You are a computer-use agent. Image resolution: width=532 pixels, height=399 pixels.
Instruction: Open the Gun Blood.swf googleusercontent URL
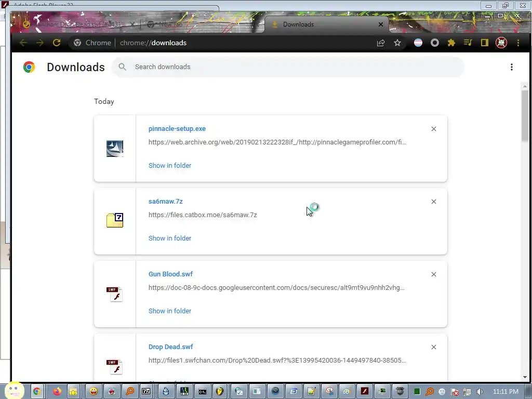276,288
